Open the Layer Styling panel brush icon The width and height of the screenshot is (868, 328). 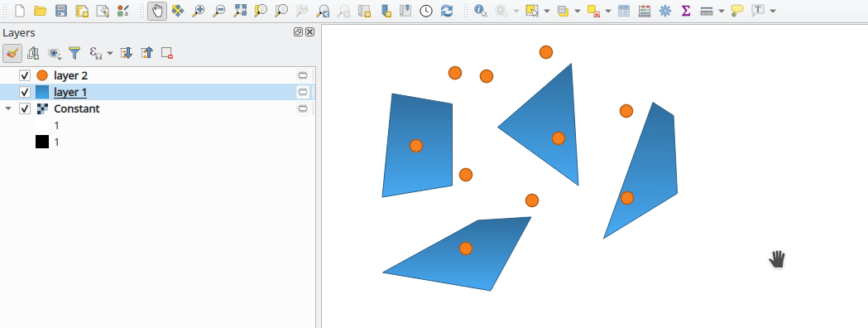pyautogui.click(x=12, y=53)
